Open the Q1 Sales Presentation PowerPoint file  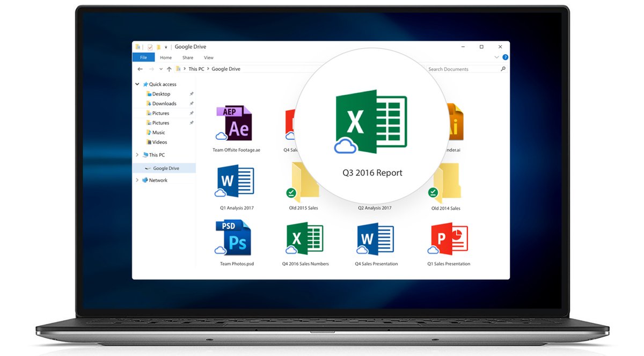pyautogui.click(x=449, y=239)
